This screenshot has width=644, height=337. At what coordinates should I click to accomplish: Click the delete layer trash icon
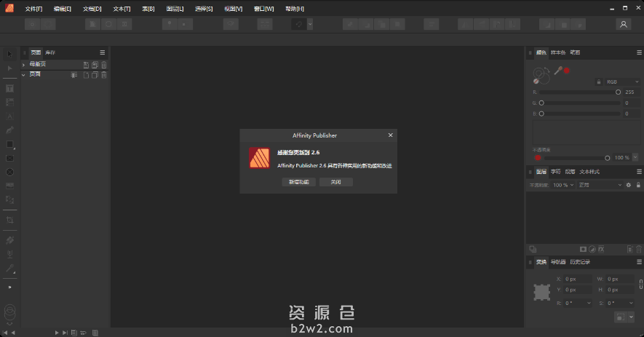coord(638,250)
